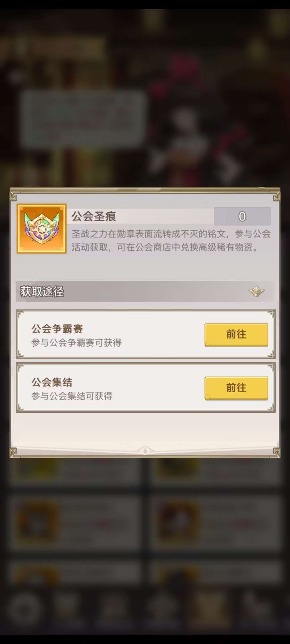Tap the 圣战之力 item description text
Image resolution: width=290 pixels, height=644 pixels.
click(x=171, y=240)
